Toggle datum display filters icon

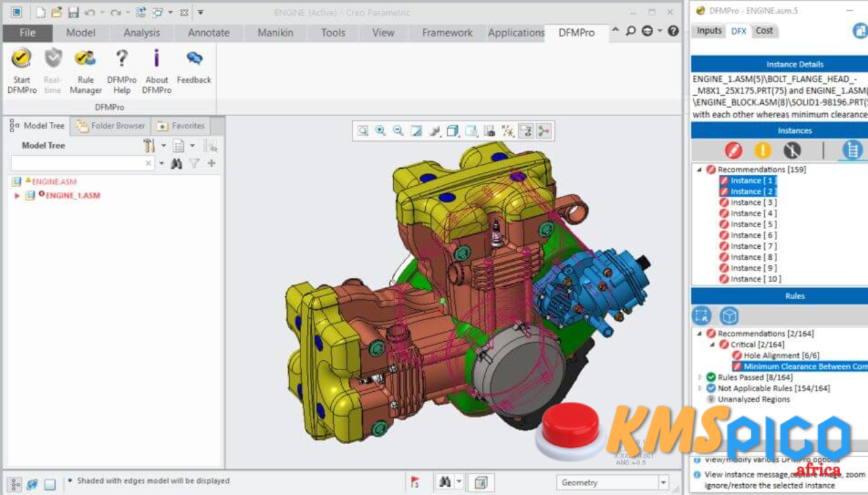pyautogui.click(x=507, y=131)
